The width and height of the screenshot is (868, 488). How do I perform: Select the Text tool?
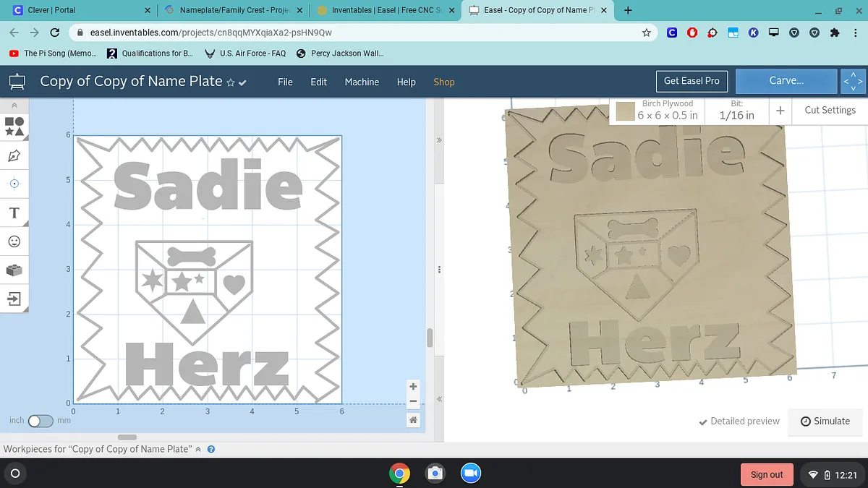click(x=14, y=213)
